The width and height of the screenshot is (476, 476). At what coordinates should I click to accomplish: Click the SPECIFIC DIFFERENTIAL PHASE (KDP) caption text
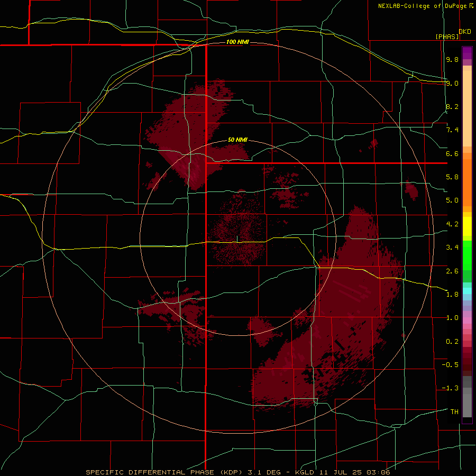coord(165,472)
